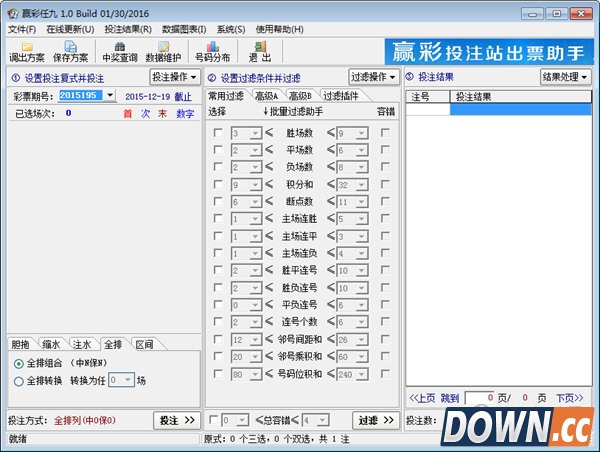The height and width of the screenshot is (452, 600).
Task: Switch to the 缩水 tab
Action: (x=52, y=345)
